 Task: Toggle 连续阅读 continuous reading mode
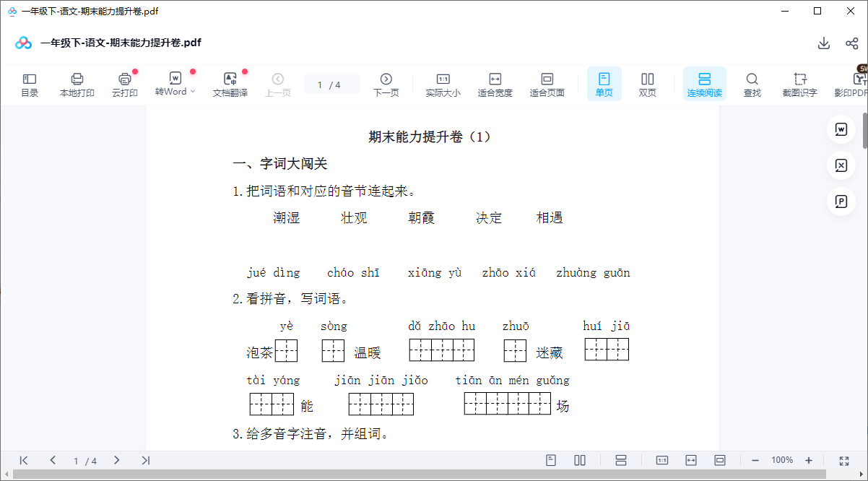tap(704, 84)
